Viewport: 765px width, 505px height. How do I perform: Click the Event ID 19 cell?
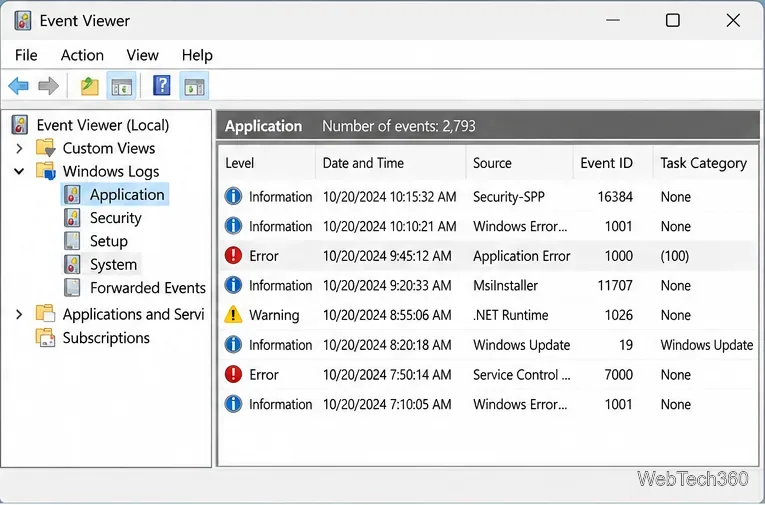pos(625,345)
